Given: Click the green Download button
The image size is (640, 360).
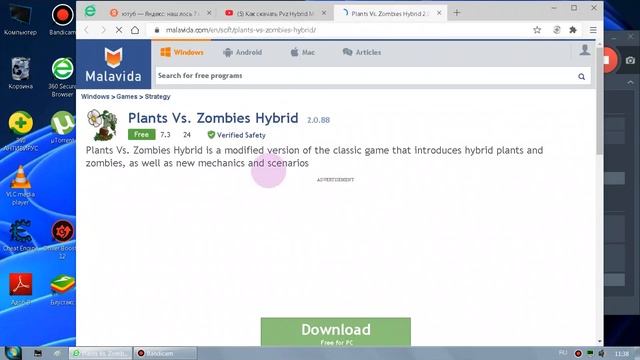Looking at the screenshot, I should [x=336, y=332].
